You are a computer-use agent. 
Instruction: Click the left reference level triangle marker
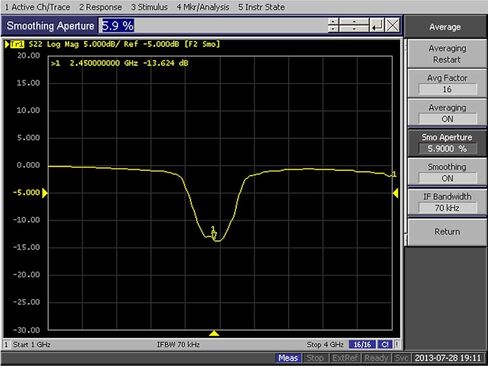pyautogui.click(x=45, y=193)
